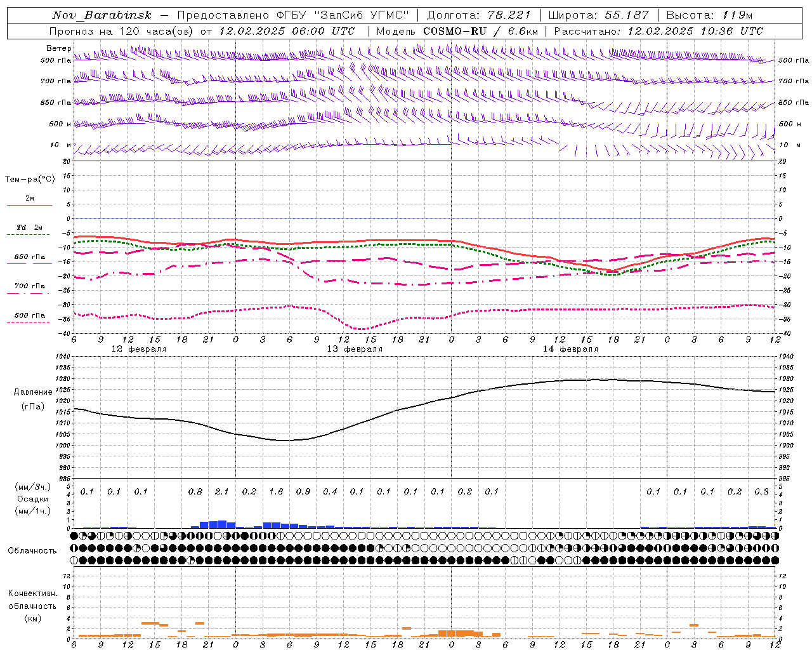812x650 pixels.
Task: Click the precipitation value 0.8
Action: pos(195,491)
